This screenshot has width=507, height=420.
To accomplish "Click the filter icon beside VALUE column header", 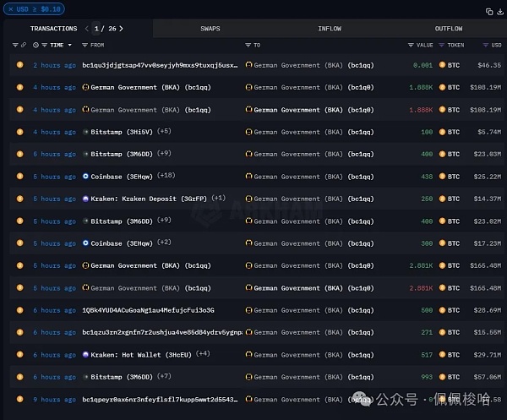I will pyautogui.click(x=411, y=45).
